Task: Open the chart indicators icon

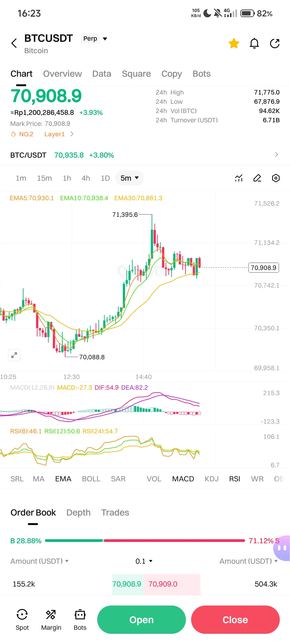Action: [x=239, y=178]
